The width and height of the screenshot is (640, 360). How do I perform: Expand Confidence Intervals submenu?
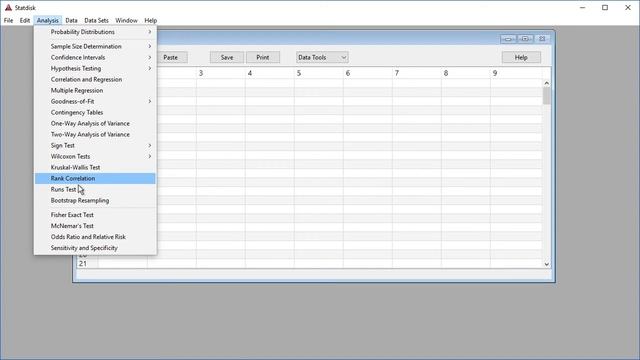pyautogui.click(x=95, y=58)
